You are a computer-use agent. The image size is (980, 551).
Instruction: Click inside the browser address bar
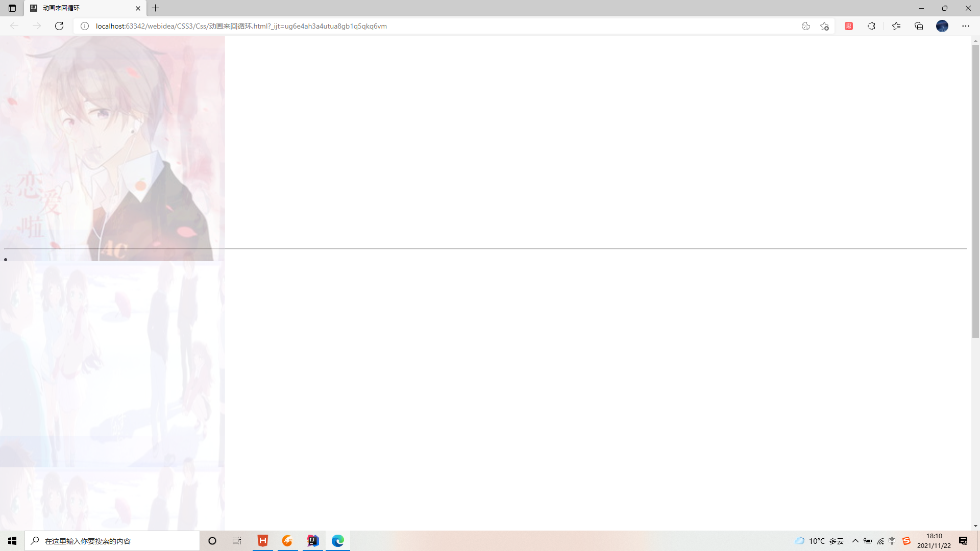pos(357,26)
